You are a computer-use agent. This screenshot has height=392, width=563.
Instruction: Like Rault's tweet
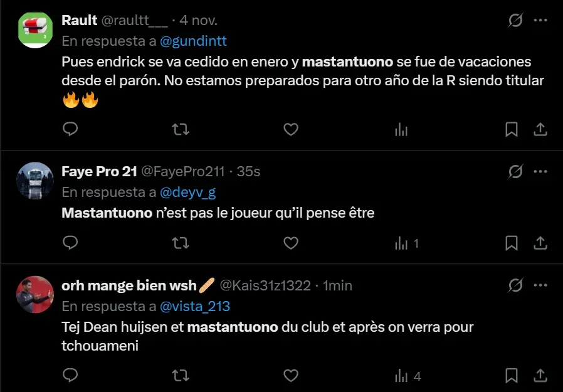click(291, 129)
